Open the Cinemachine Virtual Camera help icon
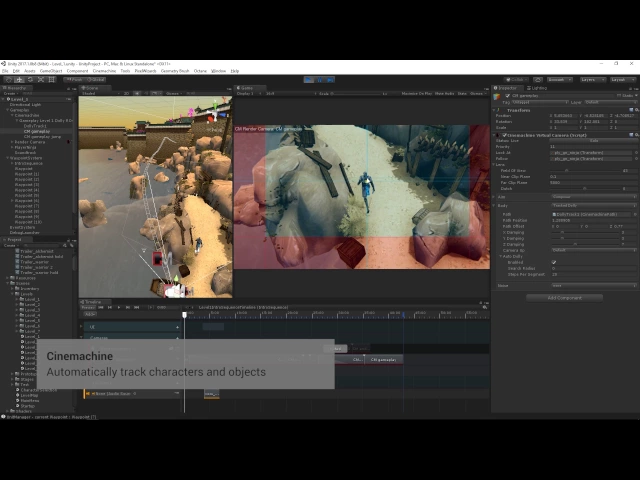Image resolution: width=640 pixels, height=480 pixels. tap(631, 135)
